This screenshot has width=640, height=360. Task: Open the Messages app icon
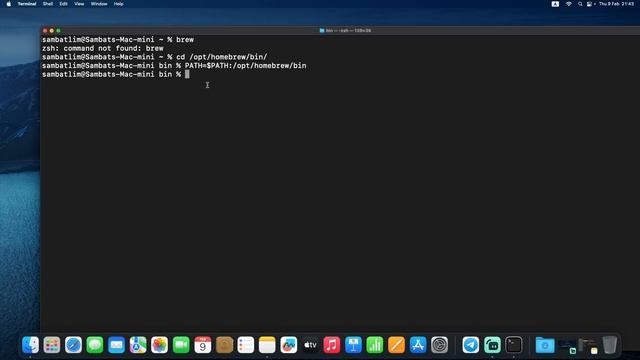click(95, 345)
